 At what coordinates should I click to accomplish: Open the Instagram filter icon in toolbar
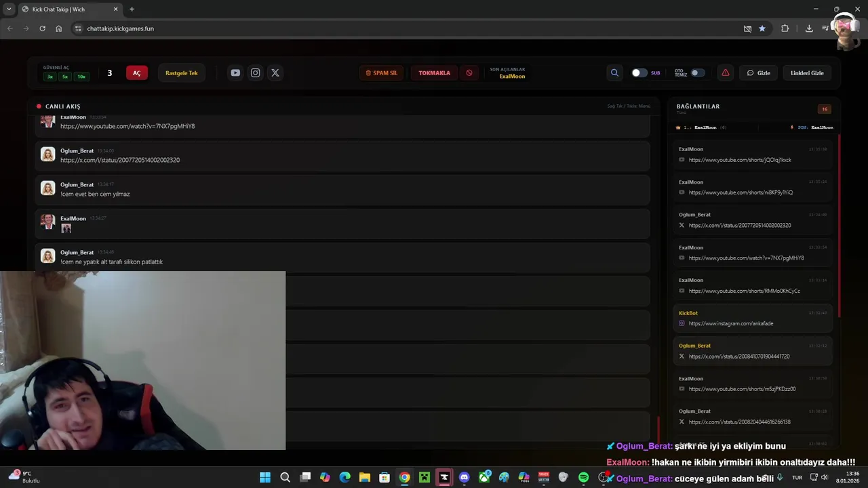click(x=255, y=73)
